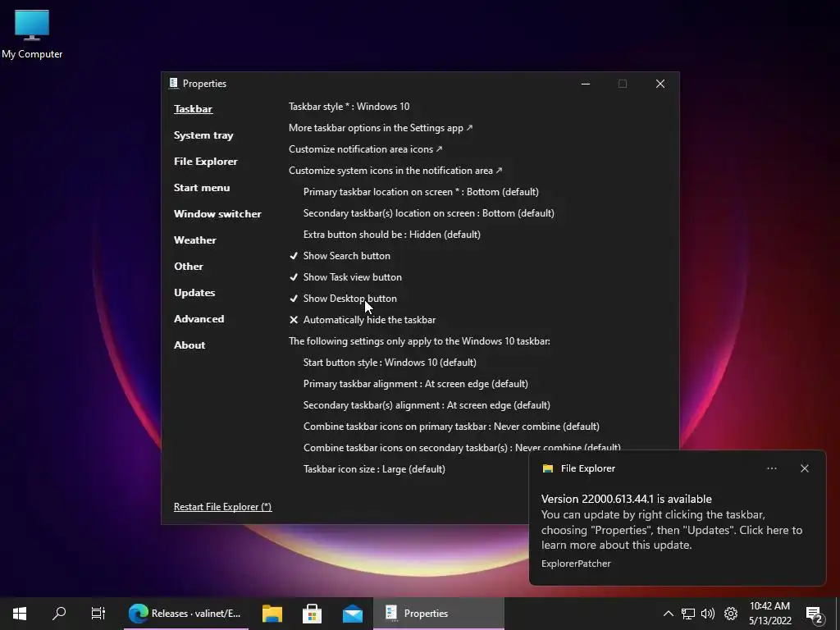This screenshot has width=840, height=630.
Task: Show hidden system tray icons
Action: (x=668, y=614)
